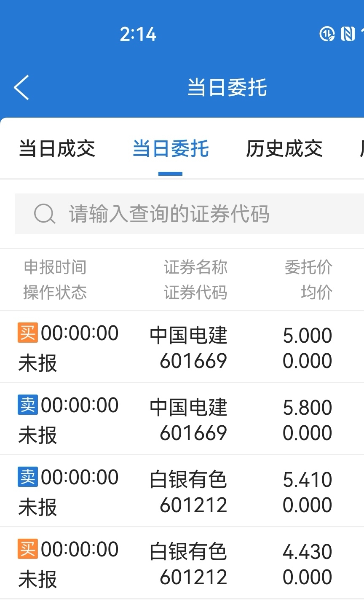The height and width of the screenshot is (615, 364).
Task: Switch to the 当日成交 tab
Action: tap(57, 149)
